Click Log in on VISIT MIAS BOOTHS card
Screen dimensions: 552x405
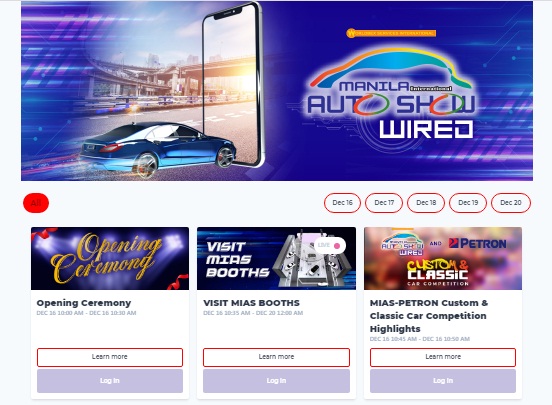click(276, 381)
